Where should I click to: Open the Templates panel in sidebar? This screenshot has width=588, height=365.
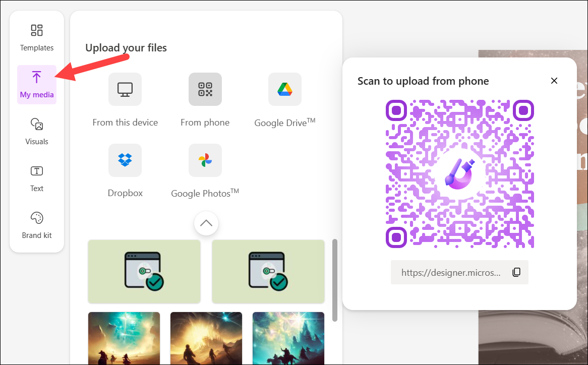[36, 36]
